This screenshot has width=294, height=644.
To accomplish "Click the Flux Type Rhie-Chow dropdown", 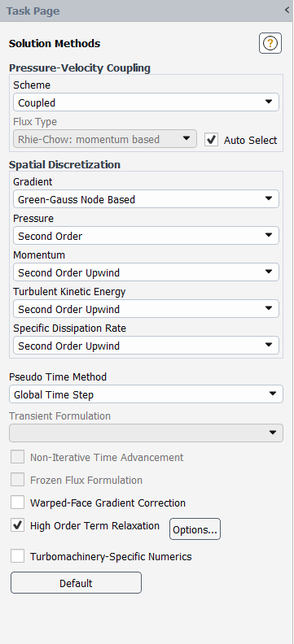I will 105,139.
